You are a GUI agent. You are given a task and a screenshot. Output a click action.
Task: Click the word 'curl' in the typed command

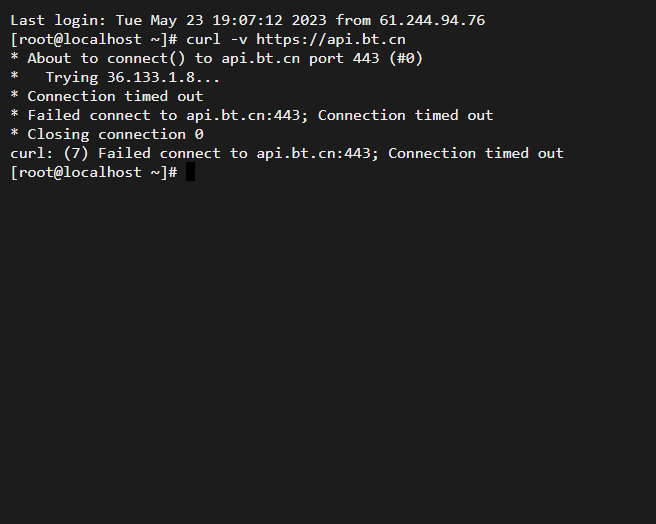(x=203, y=39)
